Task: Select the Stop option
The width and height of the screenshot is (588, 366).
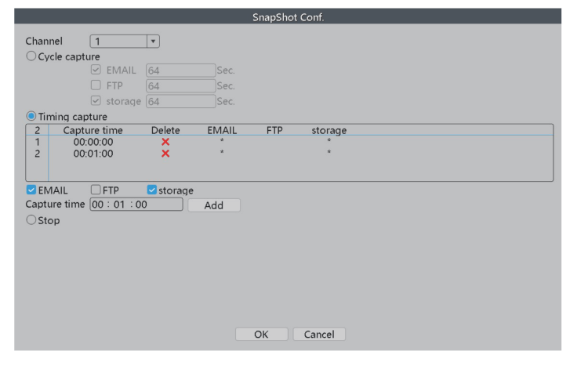Action: 31,220
